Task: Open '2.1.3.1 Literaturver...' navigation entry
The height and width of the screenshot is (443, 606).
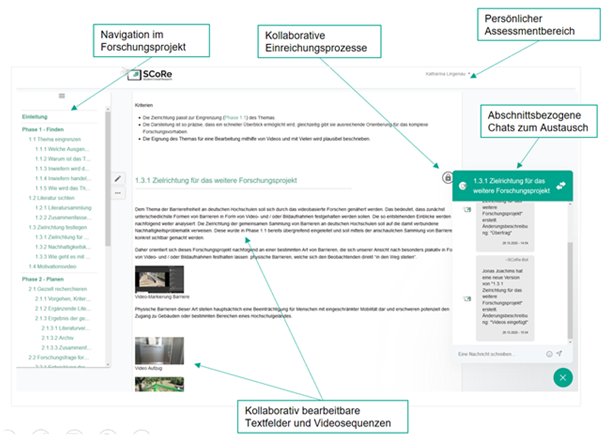Action: coord(66,328)
